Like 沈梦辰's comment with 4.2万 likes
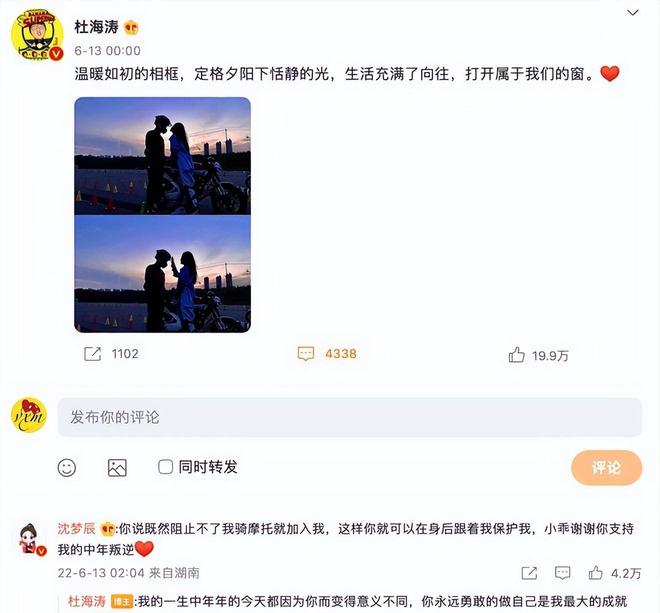 pyautogui.click(x=596, y=573)
